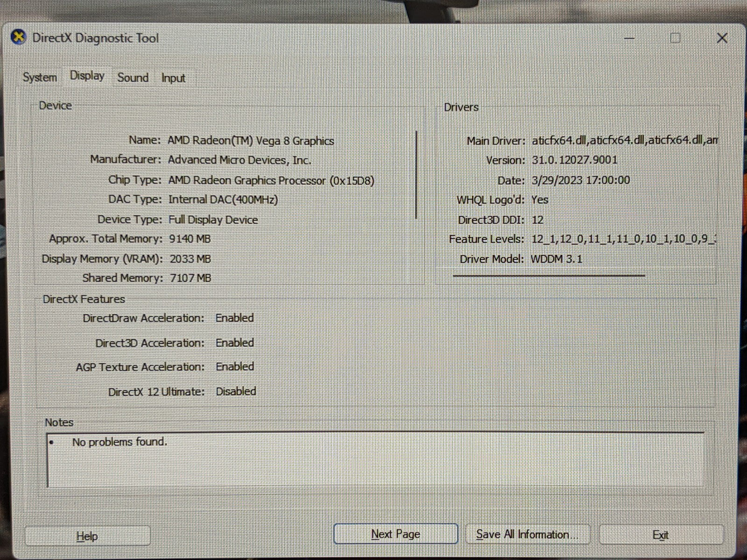Click the Device section vertical scrollbar
Viewport: 747px width, 560px height.
[416, 175]
